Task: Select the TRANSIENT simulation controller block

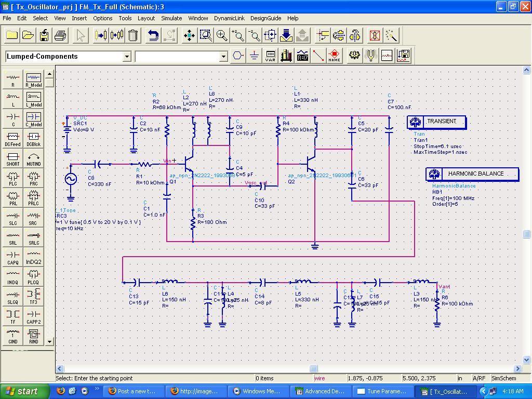Action: pyautogui.click(x=436, y=122)
